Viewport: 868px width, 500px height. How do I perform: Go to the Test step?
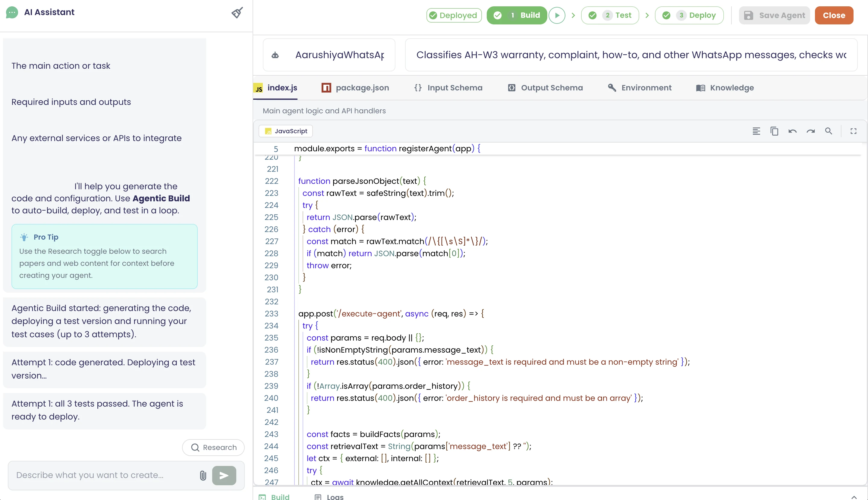click(x=610, y=15)
